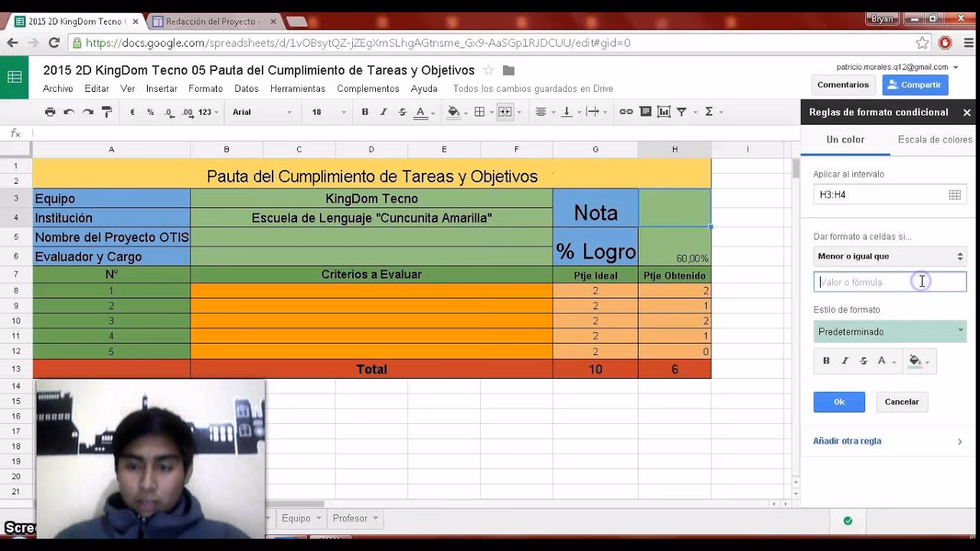This screenshot has height=551, width=980.
Task: Select the Merge cells icon
Action: click(x=505, y=112)
